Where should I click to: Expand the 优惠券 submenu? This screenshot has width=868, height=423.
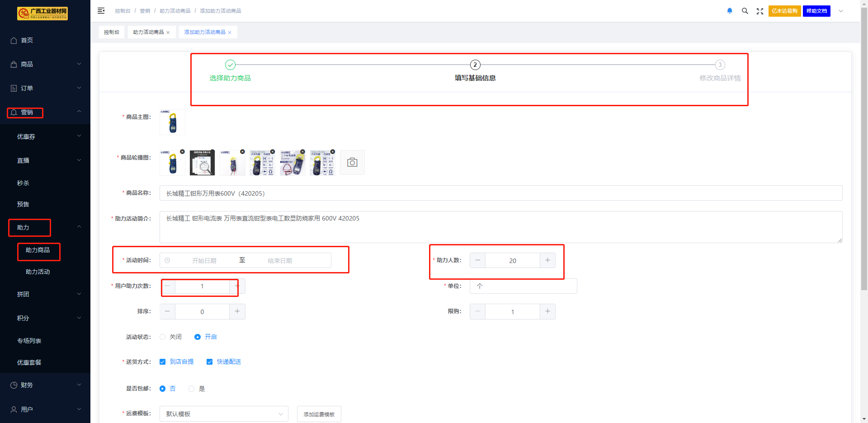point(45,136)
